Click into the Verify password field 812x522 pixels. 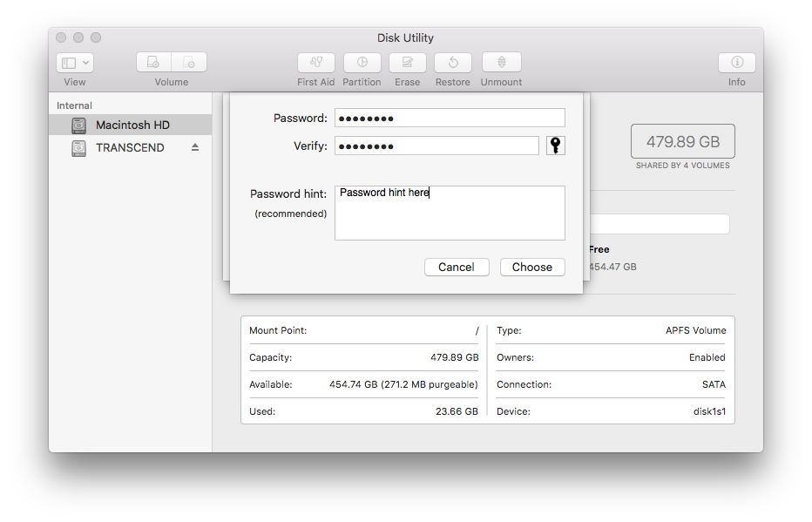[436, 146]
